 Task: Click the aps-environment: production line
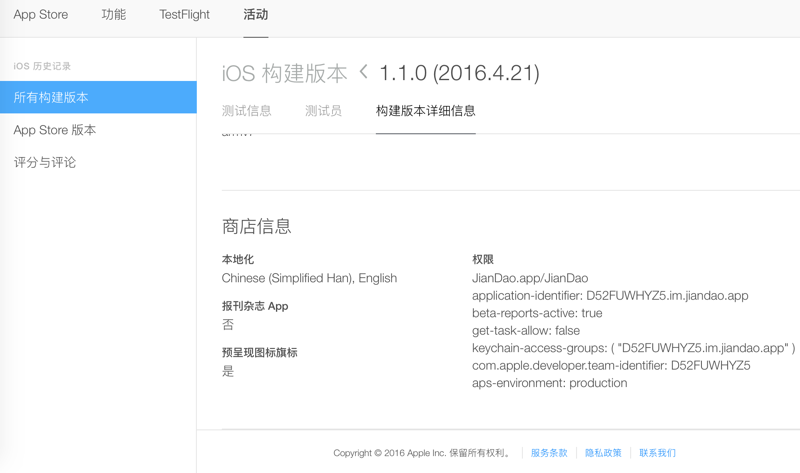coord(549,383)
